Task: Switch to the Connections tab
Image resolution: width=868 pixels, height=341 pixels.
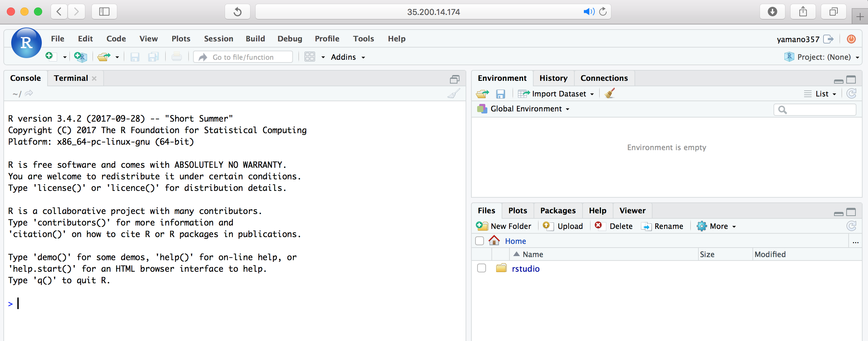Action: point(604,78)
